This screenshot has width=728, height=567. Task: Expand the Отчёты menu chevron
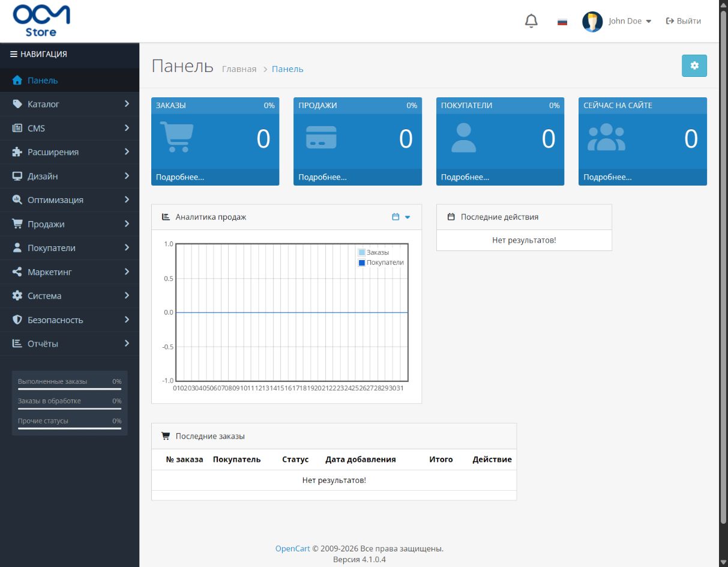(127, 344)
